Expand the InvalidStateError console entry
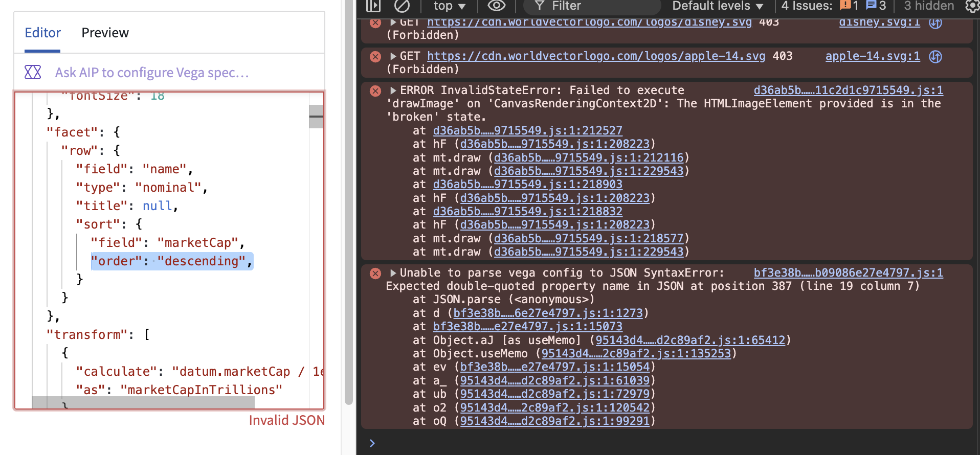Screen dimensions: 980x455 pyautogui.click(x=393, y=90)
